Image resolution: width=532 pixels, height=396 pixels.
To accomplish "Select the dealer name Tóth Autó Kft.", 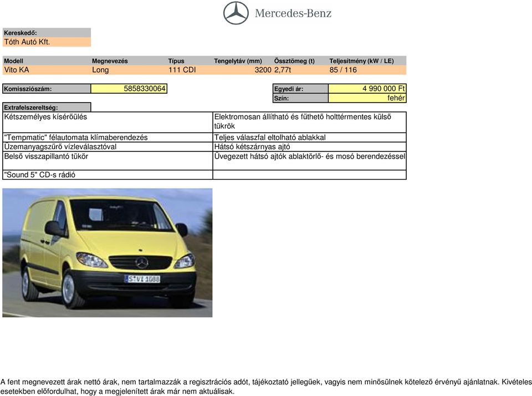I will click(27, 42).
